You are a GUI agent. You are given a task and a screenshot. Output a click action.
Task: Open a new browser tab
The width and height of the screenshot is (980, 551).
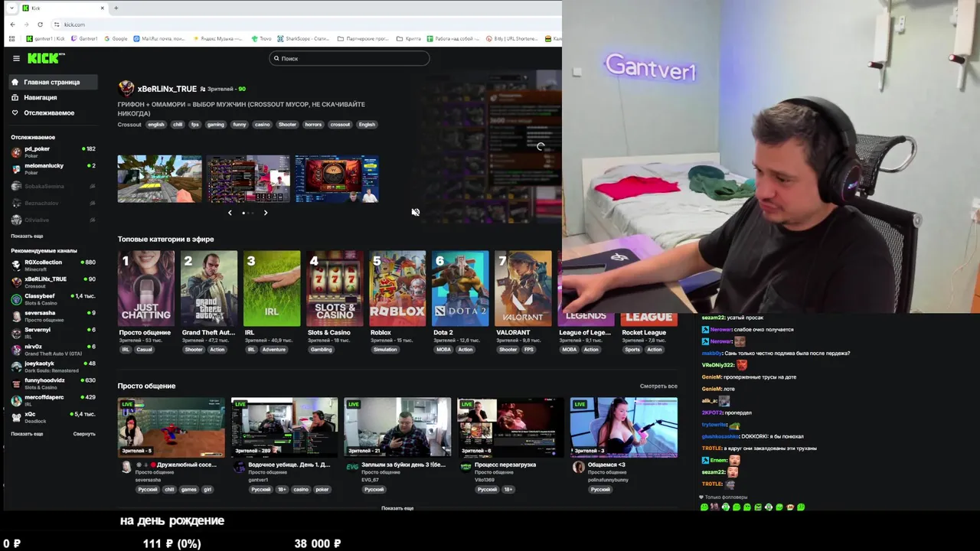116,8
